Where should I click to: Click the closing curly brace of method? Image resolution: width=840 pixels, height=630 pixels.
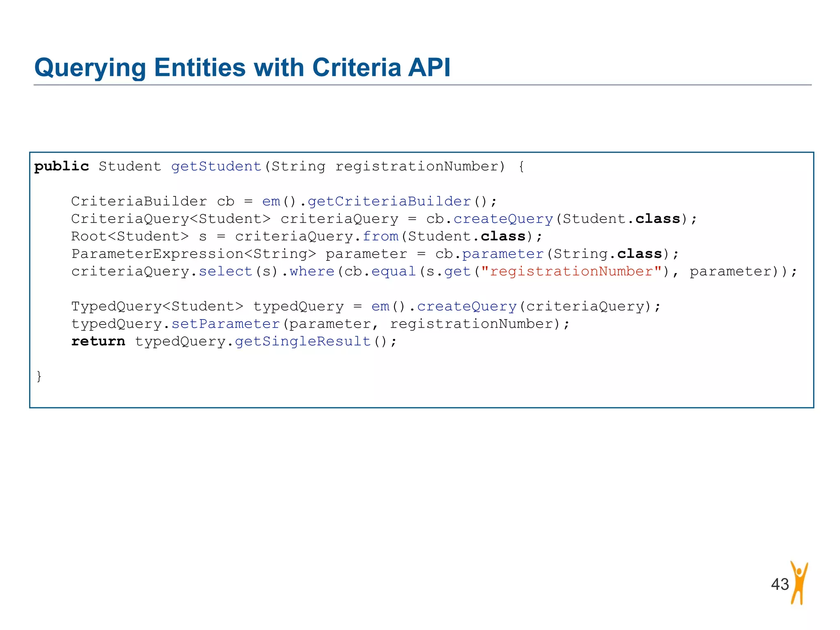click(39, 376)
